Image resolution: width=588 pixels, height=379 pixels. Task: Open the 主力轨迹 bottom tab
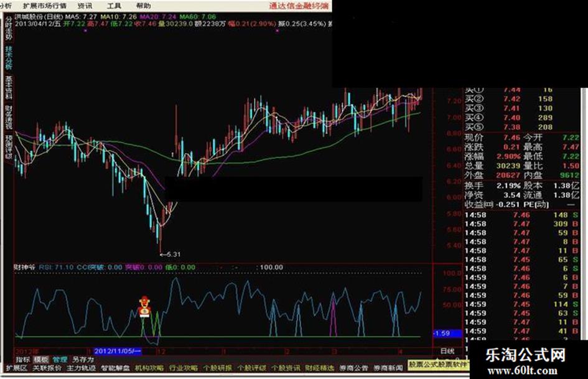81,368
